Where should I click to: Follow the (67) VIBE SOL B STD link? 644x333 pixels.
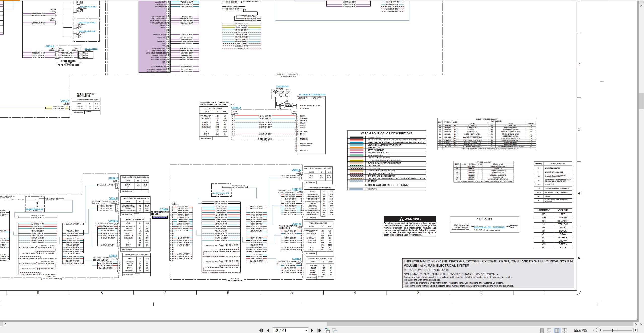88,7
